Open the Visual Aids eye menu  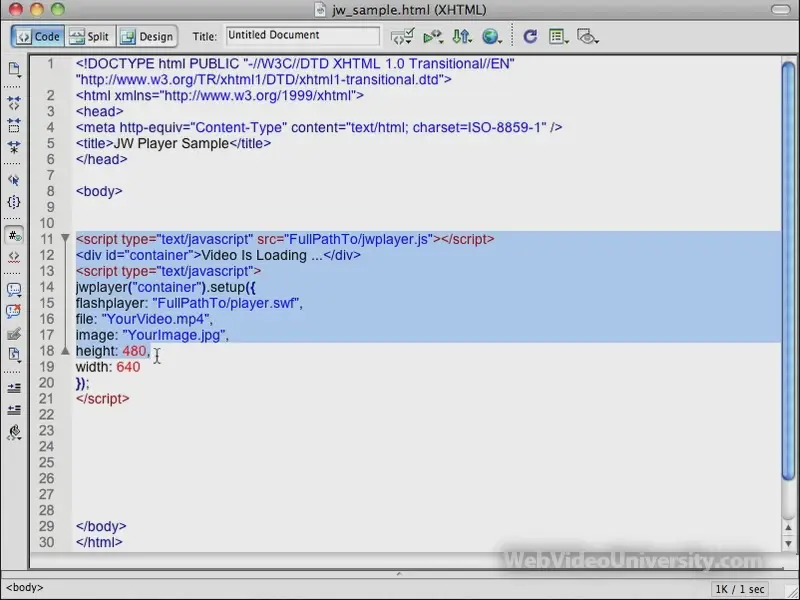coord(587,37)
